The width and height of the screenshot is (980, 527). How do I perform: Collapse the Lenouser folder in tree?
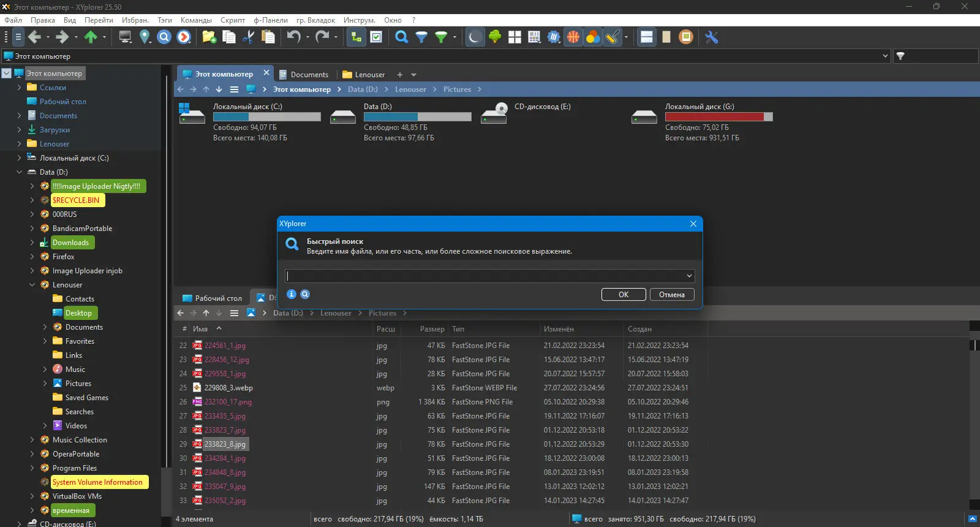point(32,285)
